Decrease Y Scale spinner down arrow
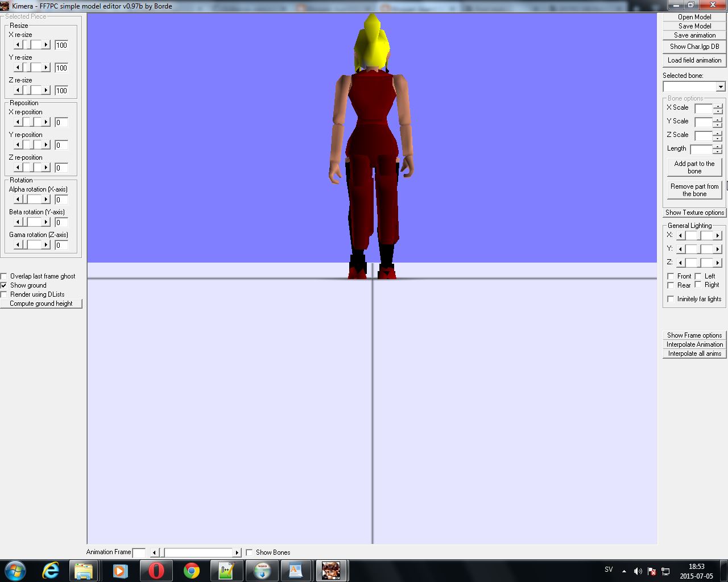 click(718, 124)
